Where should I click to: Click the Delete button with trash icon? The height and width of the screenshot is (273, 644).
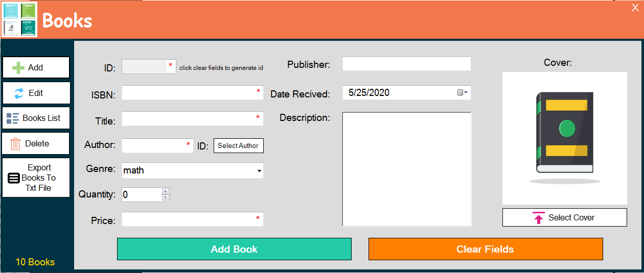pos(36,143)
